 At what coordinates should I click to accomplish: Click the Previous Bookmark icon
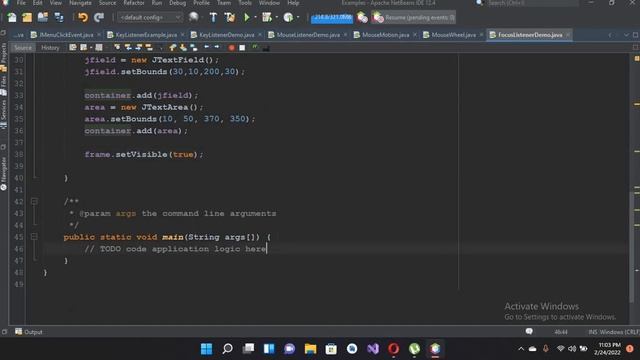173,47
